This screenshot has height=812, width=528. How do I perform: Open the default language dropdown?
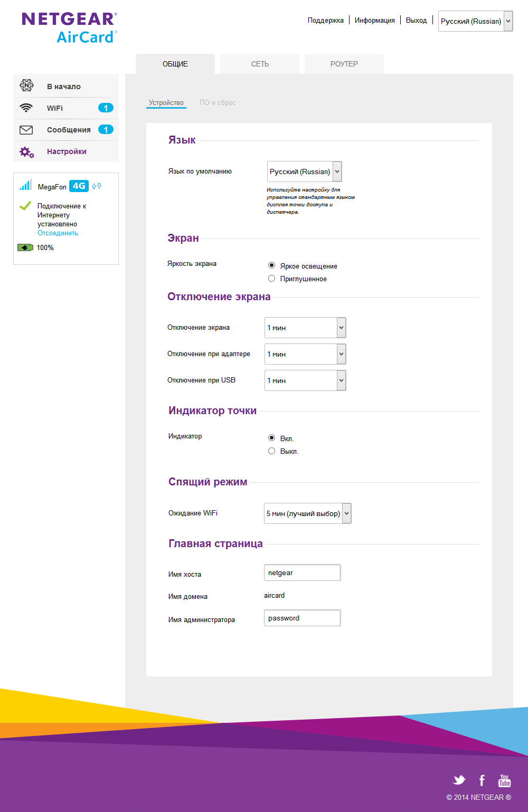pos(304,171)
